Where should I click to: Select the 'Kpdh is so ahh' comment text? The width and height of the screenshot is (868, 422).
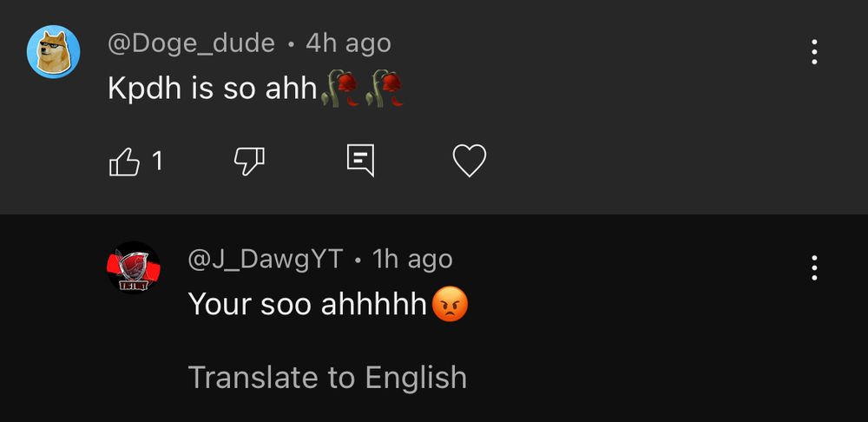click(213, 89)
